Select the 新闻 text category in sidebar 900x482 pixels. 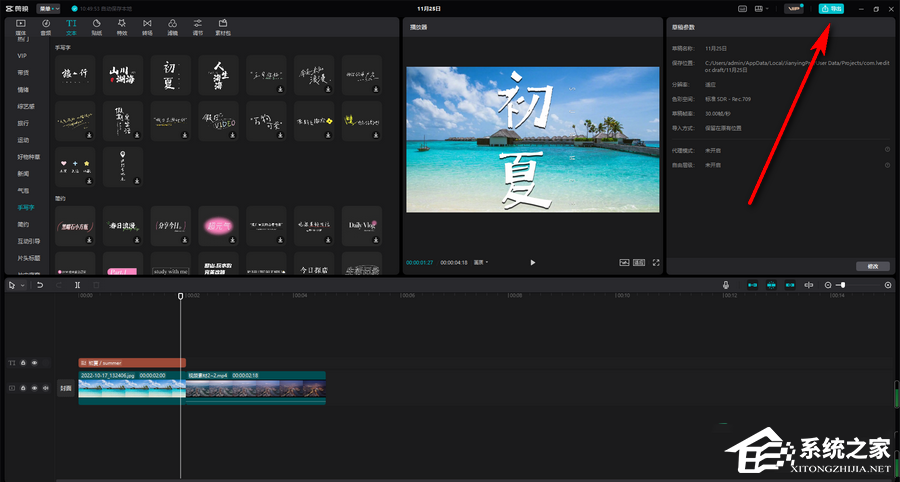(x=23, y=173)
